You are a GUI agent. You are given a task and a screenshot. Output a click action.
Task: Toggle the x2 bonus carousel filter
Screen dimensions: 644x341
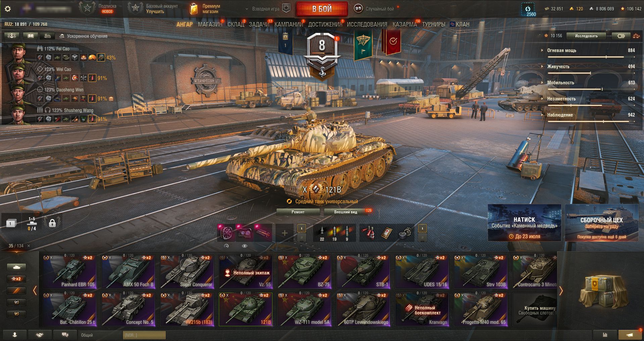(x=16, y=279)
